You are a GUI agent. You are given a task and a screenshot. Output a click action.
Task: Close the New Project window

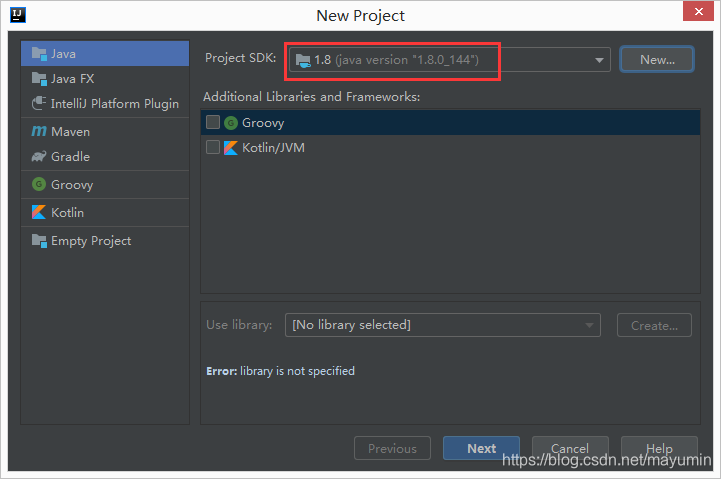pyautogui.click(x=698, y=11)
